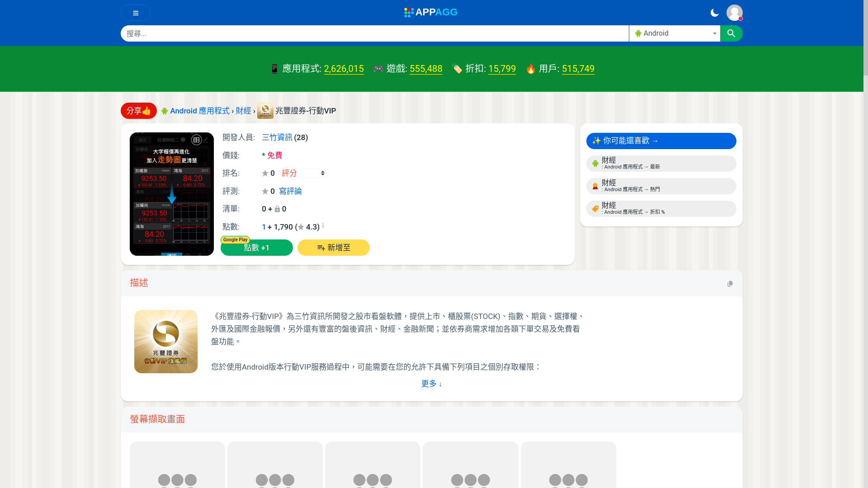Open the fifth loading screenshot placeholder
Image resolution: width=868 pixels, height=488 pixels.
pos(568,465)
